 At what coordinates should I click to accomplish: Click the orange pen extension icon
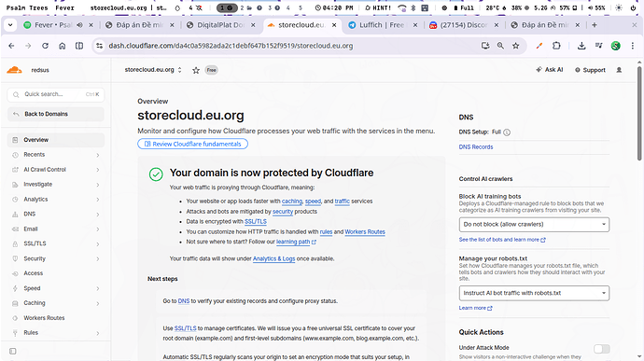coord(539,46)
